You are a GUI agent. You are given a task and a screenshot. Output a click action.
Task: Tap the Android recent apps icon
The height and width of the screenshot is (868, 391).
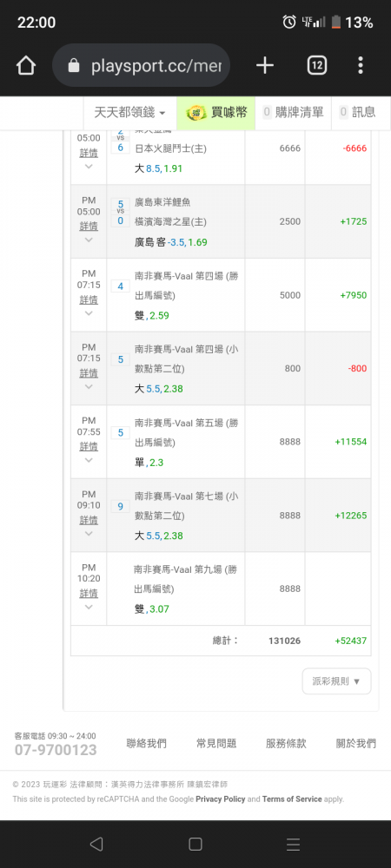tap(294, 844)
